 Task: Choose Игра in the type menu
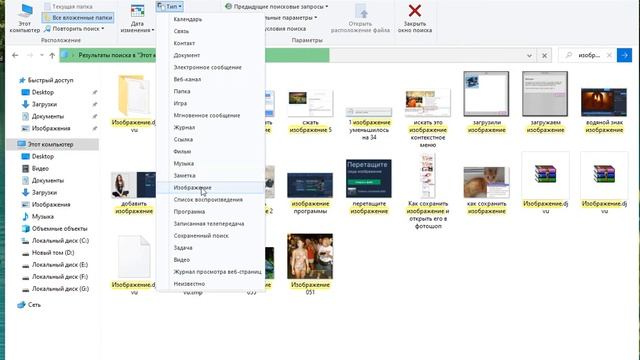211,103
